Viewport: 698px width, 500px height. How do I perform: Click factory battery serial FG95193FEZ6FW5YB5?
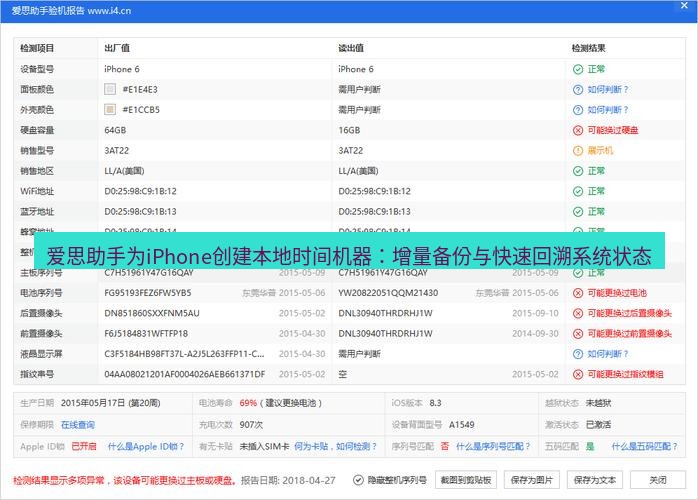click(x=148, y=293)
